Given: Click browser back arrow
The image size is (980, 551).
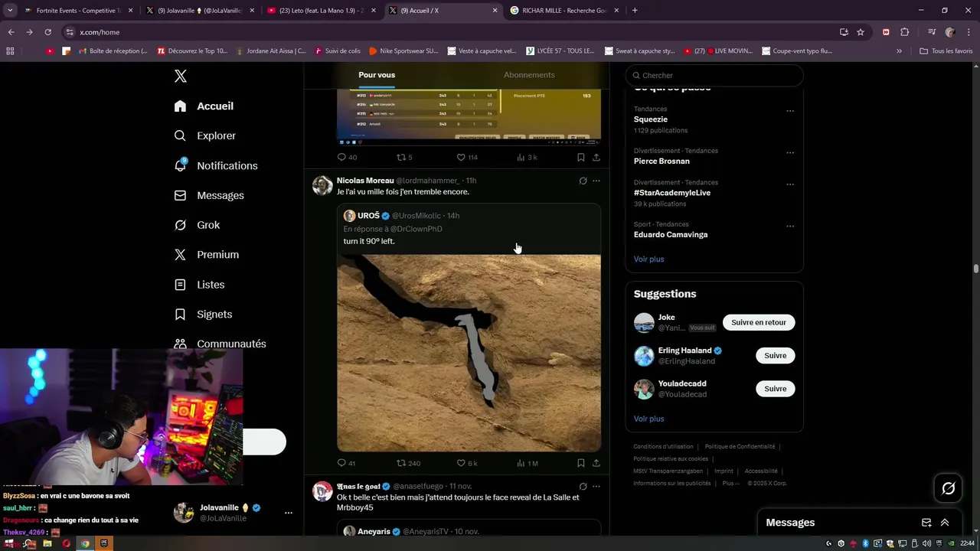Looking at the screenshot, I should (x=11, y=32).
